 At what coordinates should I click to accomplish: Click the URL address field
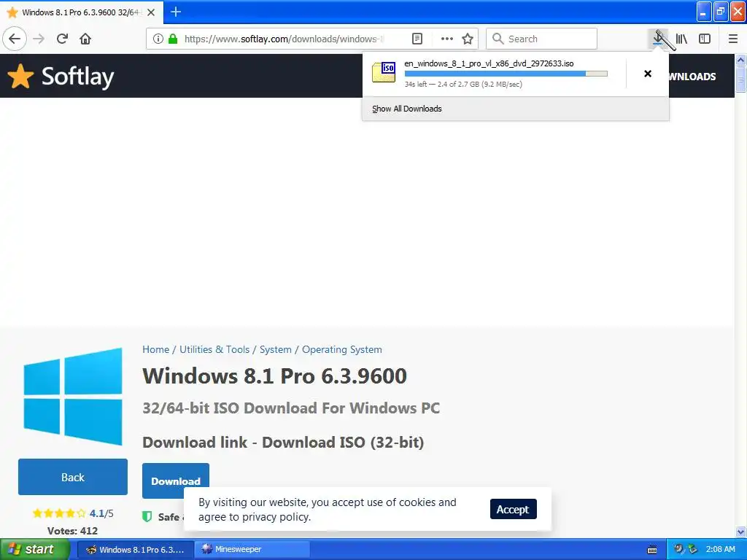click(284, 39)
